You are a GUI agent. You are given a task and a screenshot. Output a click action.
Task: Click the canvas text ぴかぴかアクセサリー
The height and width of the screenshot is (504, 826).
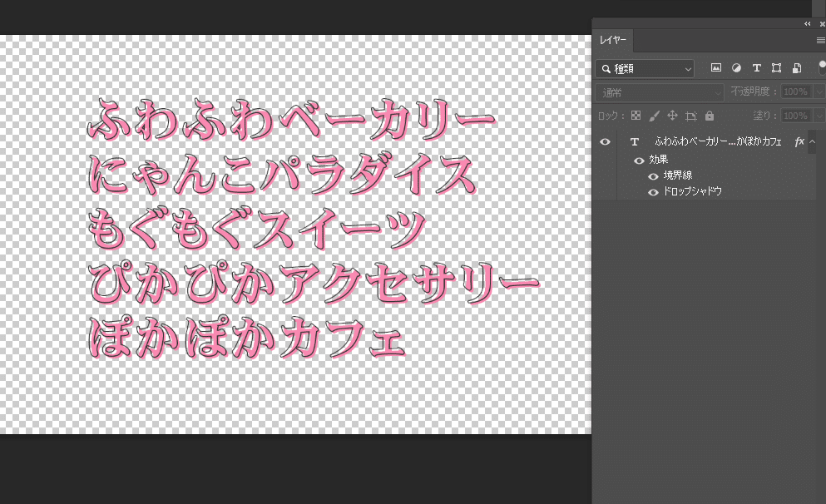314,284
